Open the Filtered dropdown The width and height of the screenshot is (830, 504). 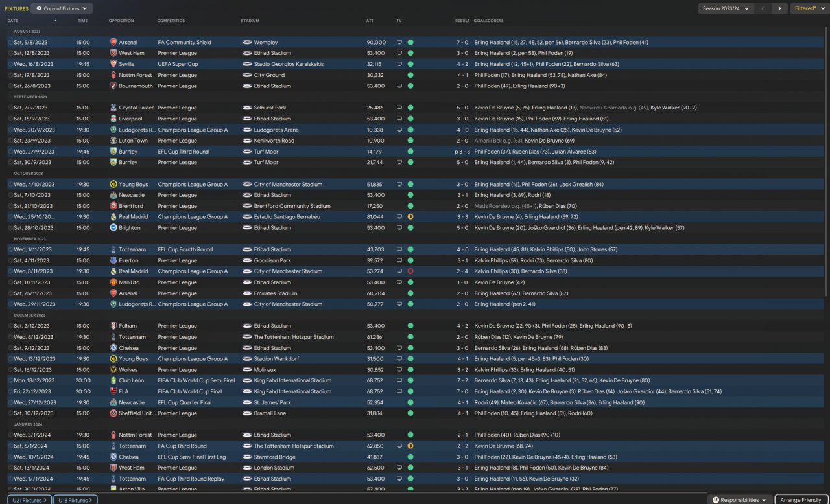[x=809, y=8]
